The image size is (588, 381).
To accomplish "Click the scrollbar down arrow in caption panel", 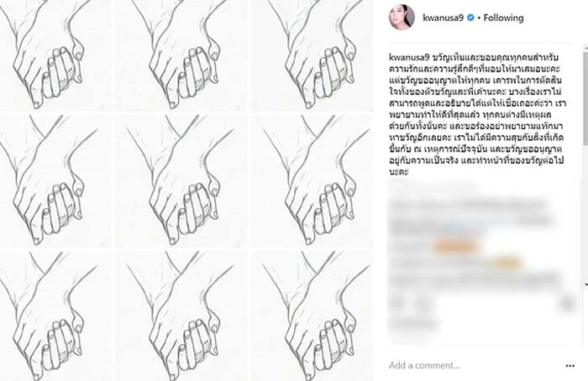I will point(585,285).
